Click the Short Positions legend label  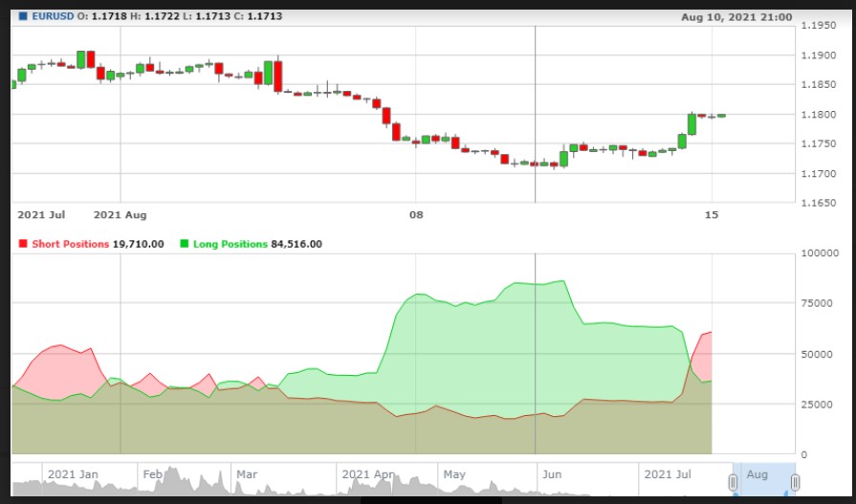coord(71,244)
